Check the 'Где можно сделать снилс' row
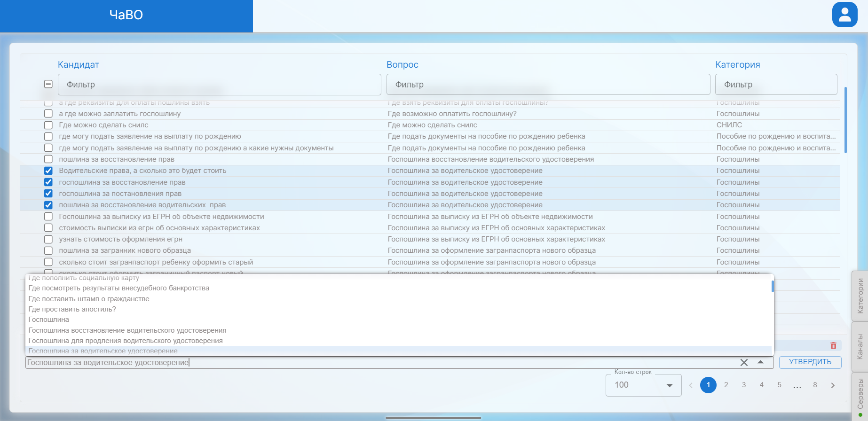The image size is (868, 421). click(48, 125)
